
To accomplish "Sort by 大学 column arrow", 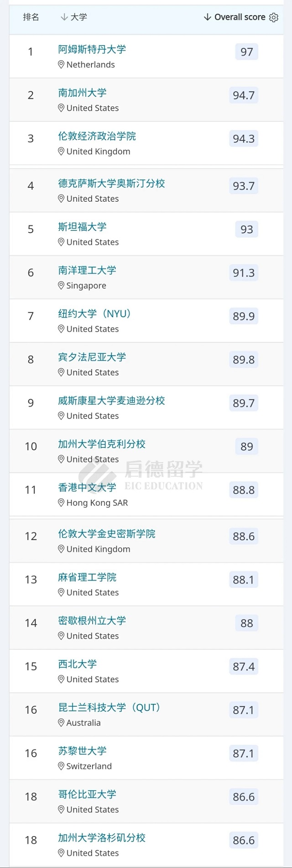I will (x=64, y=17).
